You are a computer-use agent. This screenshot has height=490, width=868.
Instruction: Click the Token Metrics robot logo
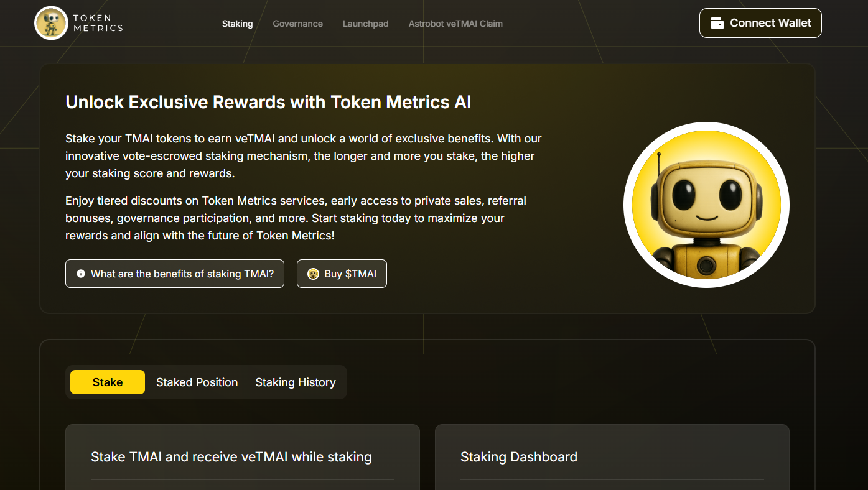(x=52, y=22)
